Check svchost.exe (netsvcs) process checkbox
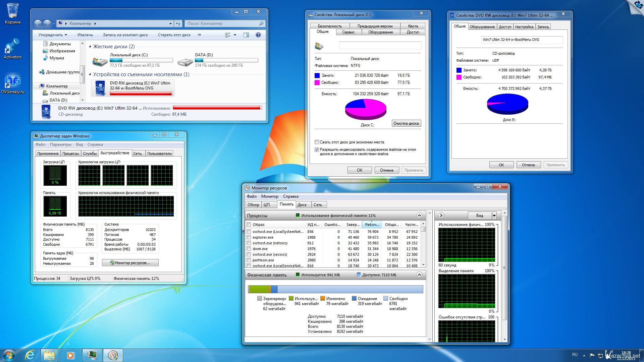This screenshot has width=644, height=362. pos(249,243)
